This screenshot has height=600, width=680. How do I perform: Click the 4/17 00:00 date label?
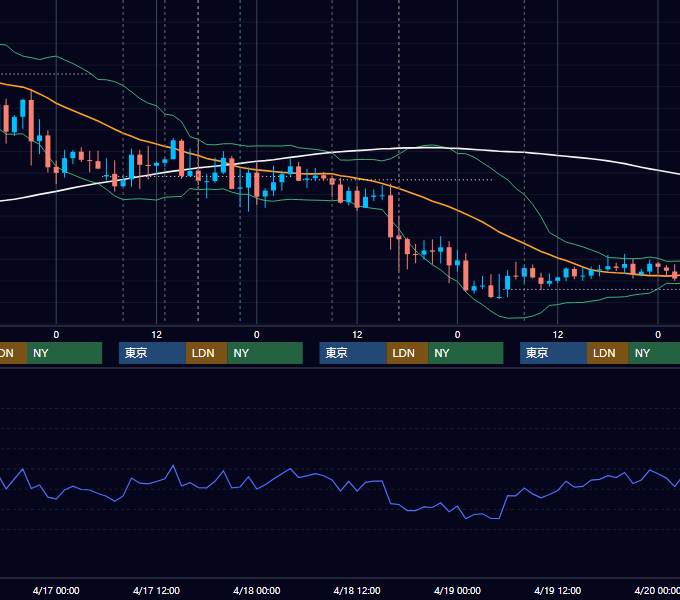tap(56, 590)
